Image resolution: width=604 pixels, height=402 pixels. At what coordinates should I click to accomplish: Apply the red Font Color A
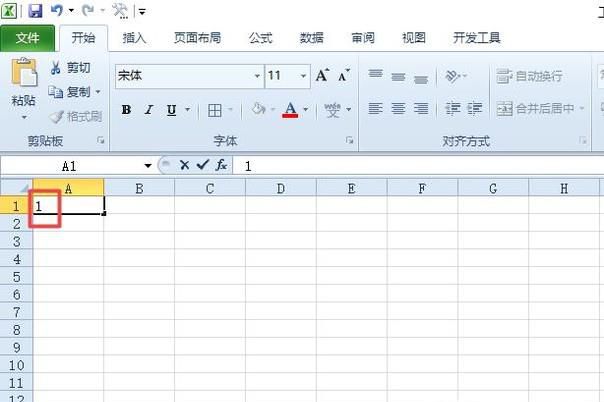click(x=290, y=110)
